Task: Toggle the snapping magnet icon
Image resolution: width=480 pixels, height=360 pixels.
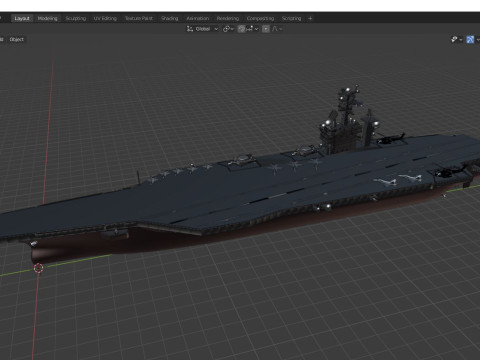Action: [x=241, y=29]
